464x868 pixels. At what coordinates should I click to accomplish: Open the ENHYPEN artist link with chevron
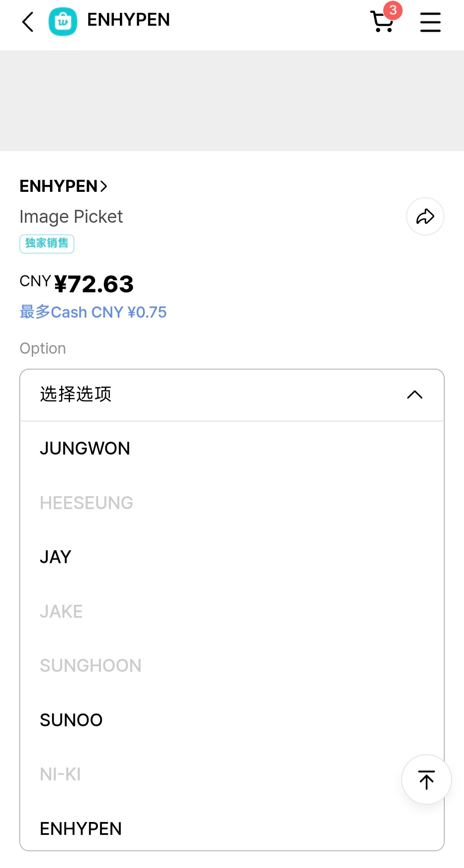pos(63,186)
